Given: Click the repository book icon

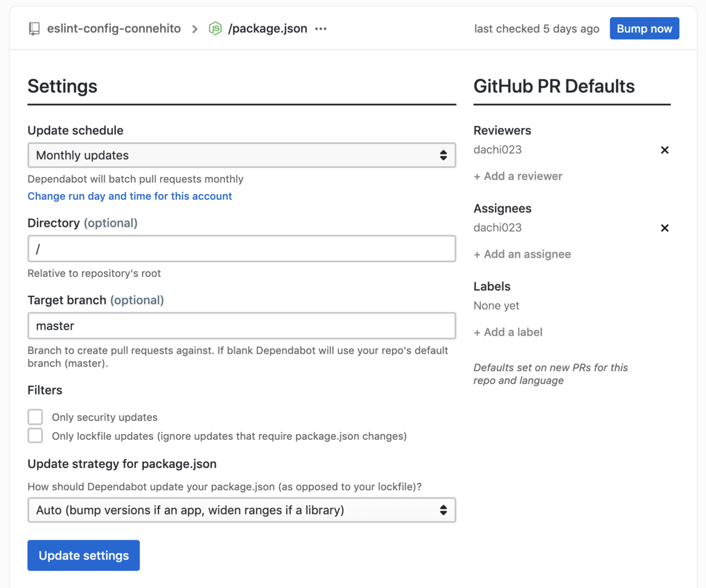Looking at the screenshot, I should click(x=34, y=29).
